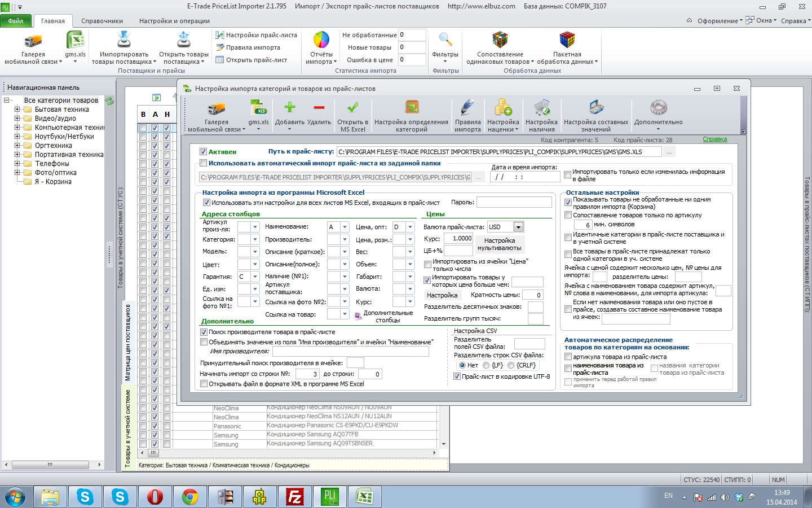Open import supplier goods tool
Viewport: 812px width, 508px height.
pyautogui.click(x=124, y=41)
